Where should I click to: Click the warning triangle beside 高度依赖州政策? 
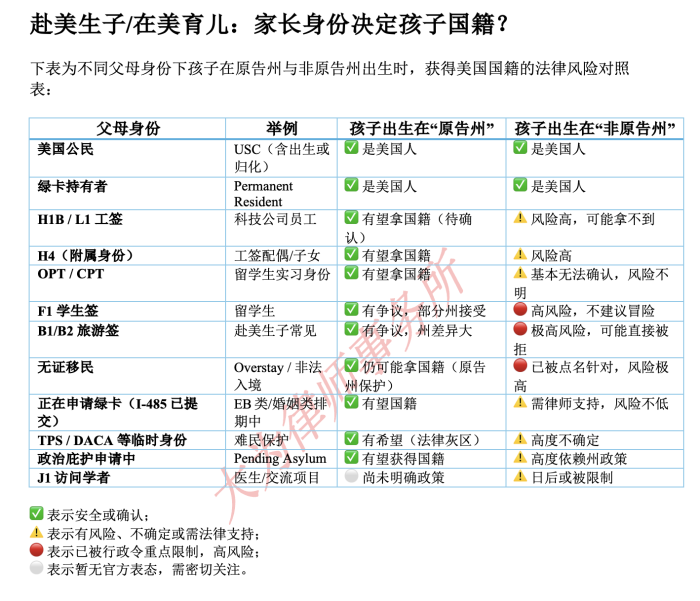520,457
